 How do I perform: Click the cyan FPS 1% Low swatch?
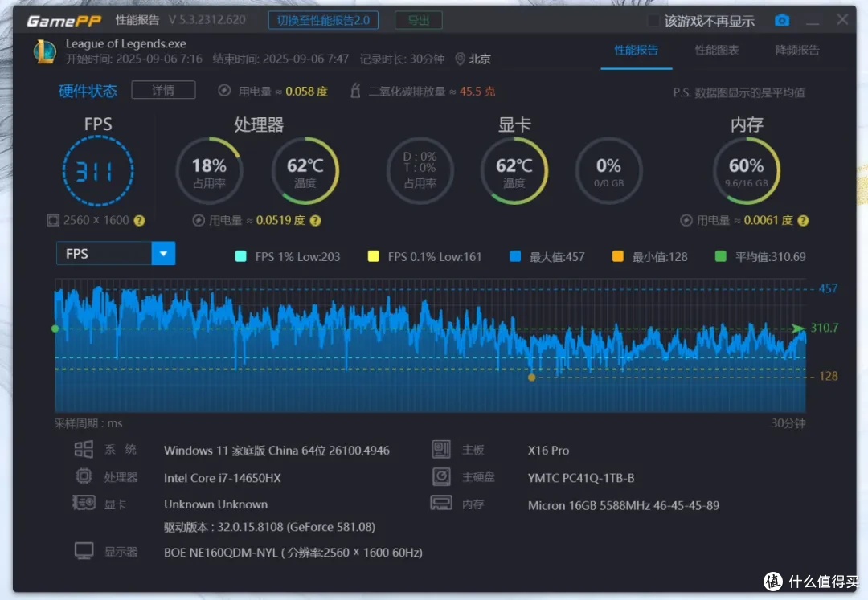click(x=241, y=256)
